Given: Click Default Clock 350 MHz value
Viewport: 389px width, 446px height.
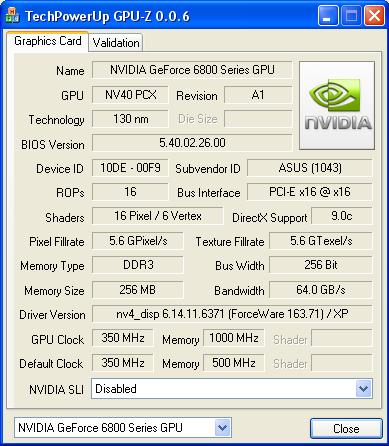Looking at the screenshot, I should 123,362.
